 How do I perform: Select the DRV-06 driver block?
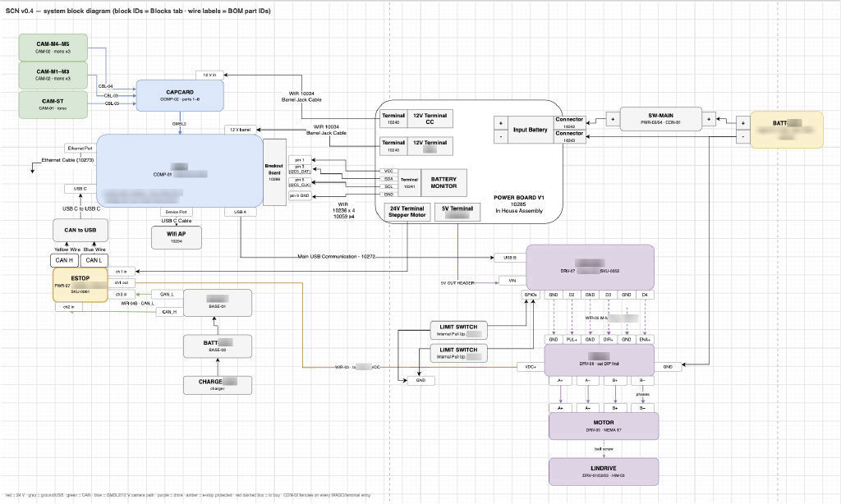pyautogui.click(x=599, y=360)
